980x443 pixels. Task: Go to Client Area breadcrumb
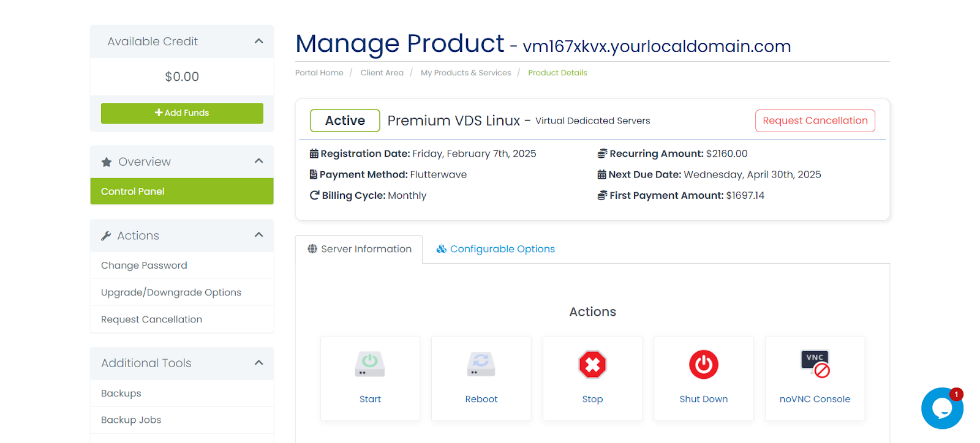pyautogui.click(x=382, y=73)
